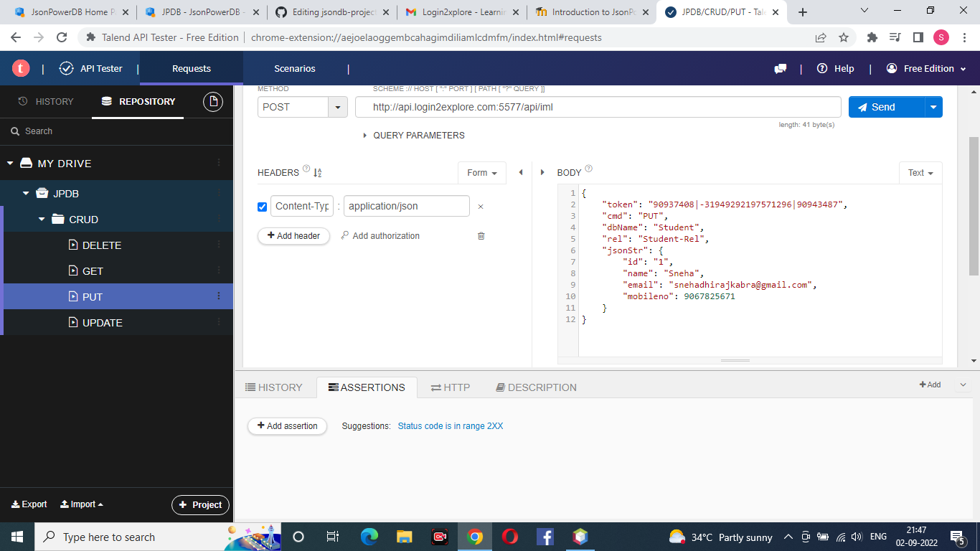Screen dimensions: 980x551
Task: Open Import from the bottom bar
Action: (80, 504)
